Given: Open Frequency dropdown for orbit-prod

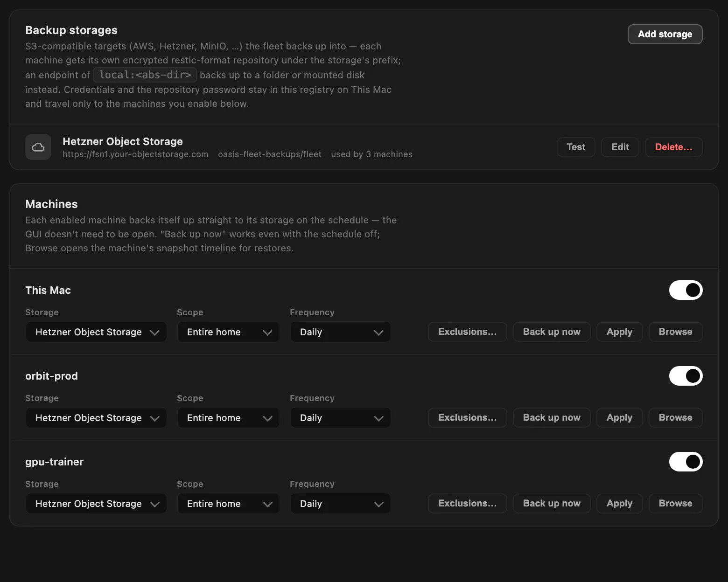Looking at the screenshot, I should (340, 418).
